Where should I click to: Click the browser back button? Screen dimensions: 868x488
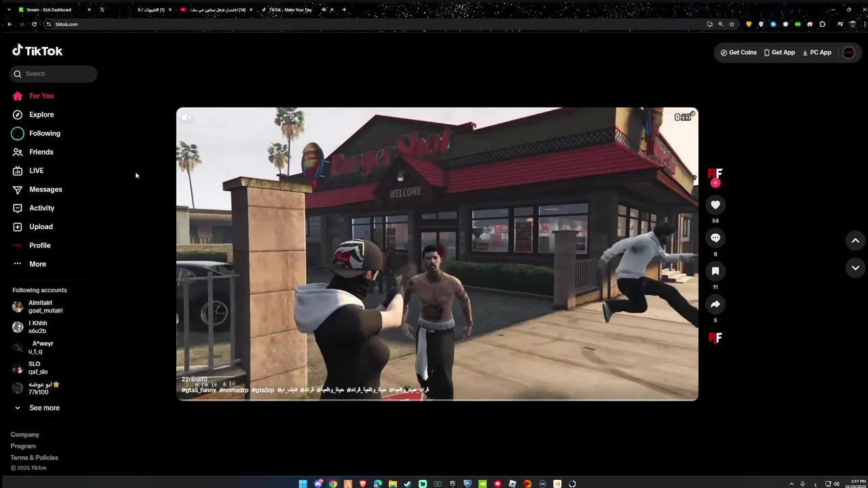pyautogui.click(x=9, y=24)
